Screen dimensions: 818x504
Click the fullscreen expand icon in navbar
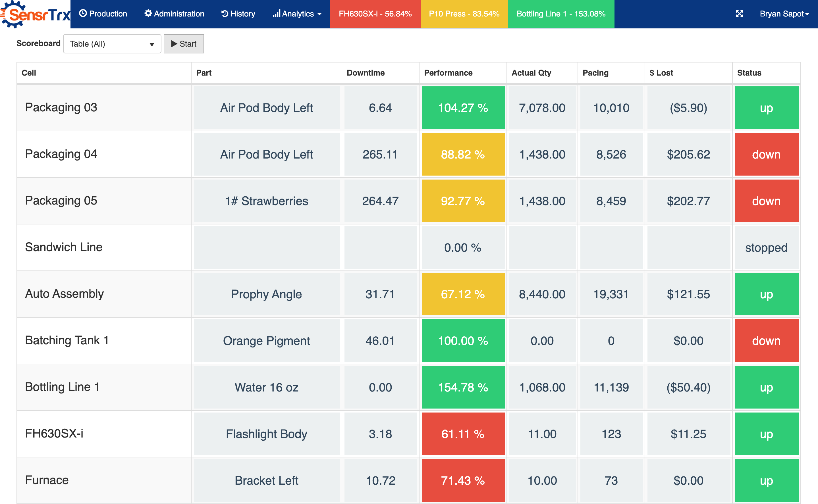[x=739, y=14]
